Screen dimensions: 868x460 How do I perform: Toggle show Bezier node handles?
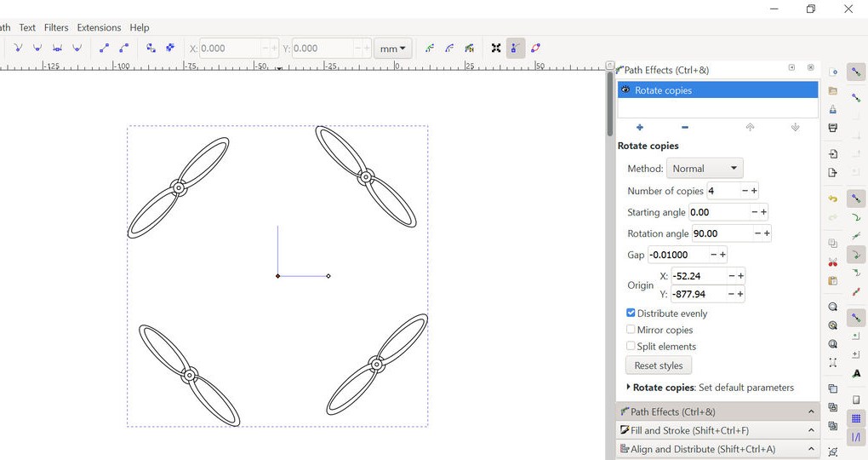[516, 49]
